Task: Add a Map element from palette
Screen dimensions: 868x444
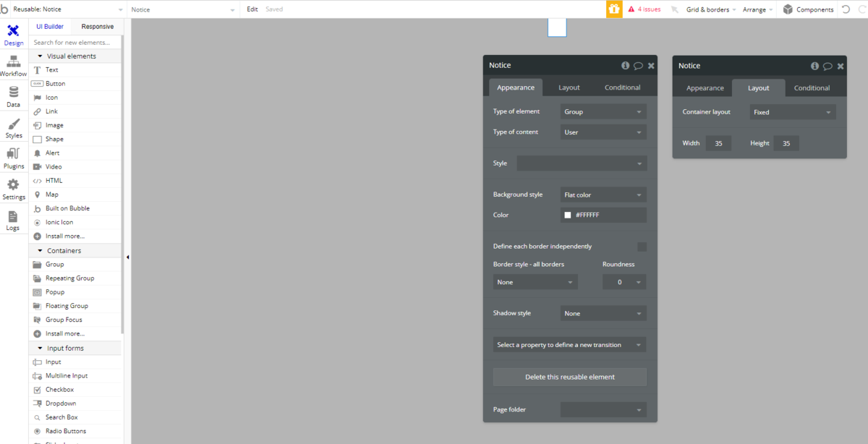Action: (x=76, y=195)
